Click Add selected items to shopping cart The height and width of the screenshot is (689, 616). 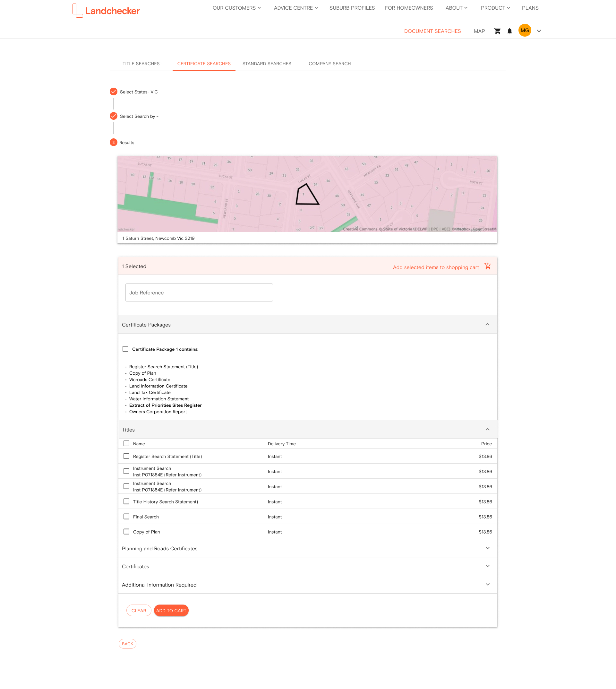[436, 267]
